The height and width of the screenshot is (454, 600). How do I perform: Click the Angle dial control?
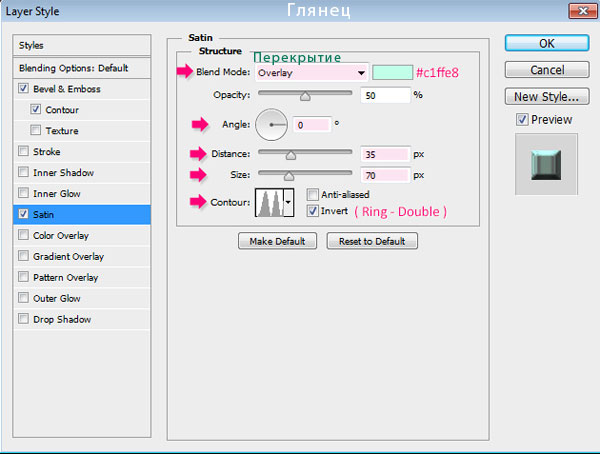[271, 125]
